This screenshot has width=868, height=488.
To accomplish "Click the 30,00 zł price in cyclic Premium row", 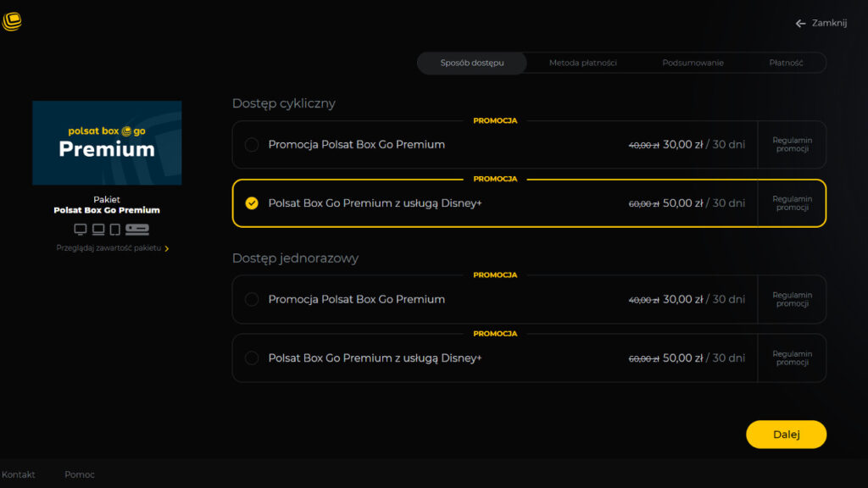I will [682, 144].
